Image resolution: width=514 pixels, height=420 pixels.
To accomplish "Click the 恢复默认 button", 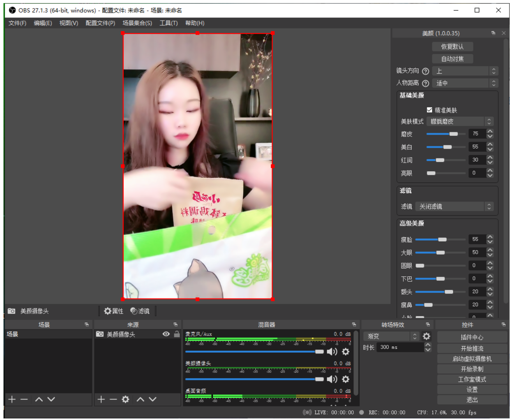I will pyautogui.click(x=453, y=47).
